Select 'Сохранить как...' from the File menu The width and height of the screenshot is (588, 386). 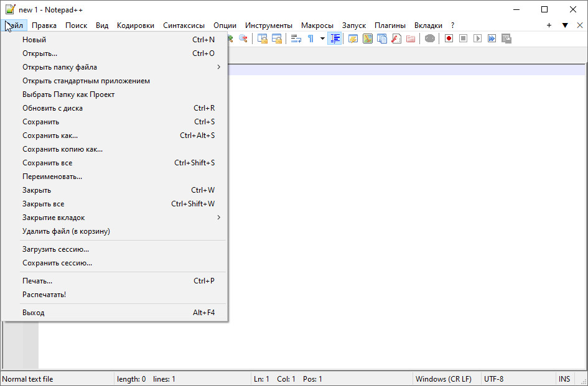(x=50, y=136)
